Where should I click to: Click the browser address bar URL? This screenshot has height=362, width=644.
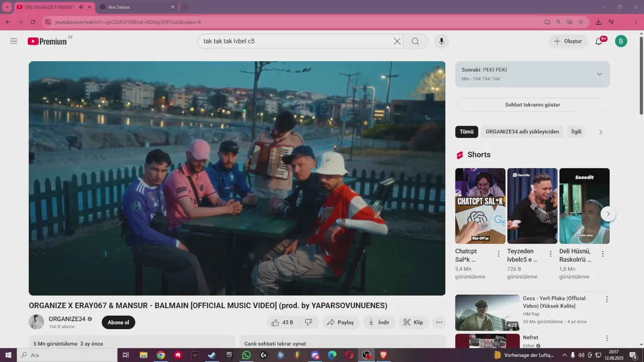(x=128, y=22)
